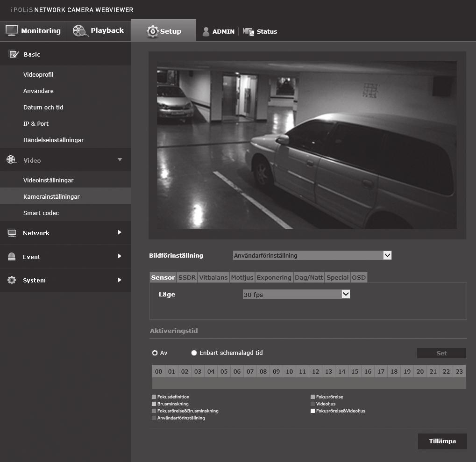The image size is (476, 462).
Task: Click the Tillämpa button
Action: click(442, 441)
